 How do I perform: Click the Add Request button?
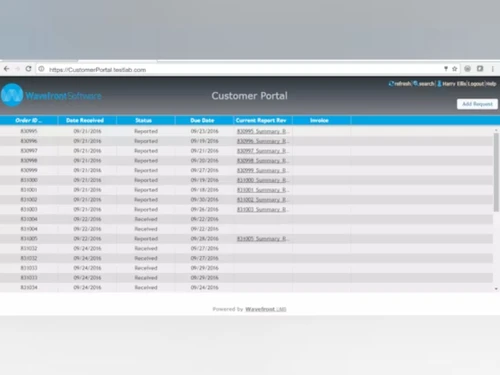point(477,104)
